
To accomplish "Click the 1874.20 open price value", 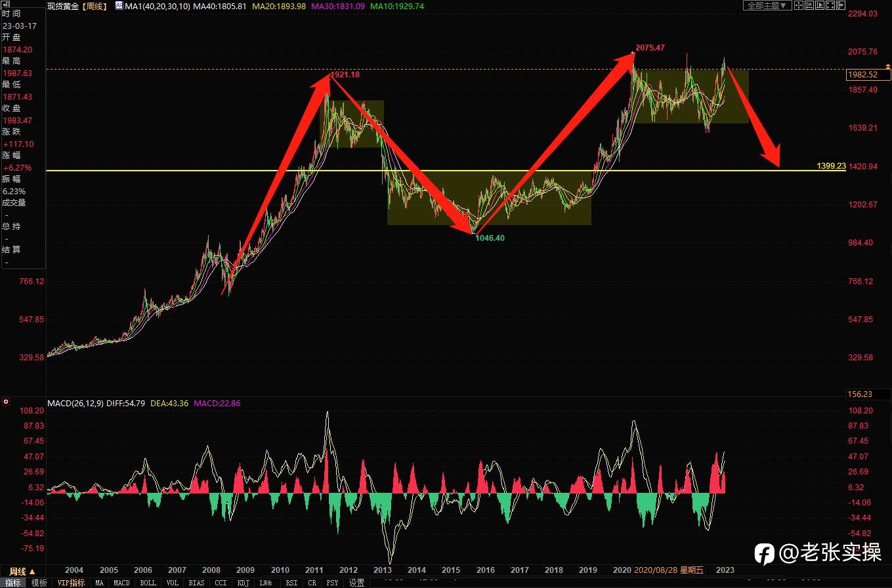I will [17, 50].
